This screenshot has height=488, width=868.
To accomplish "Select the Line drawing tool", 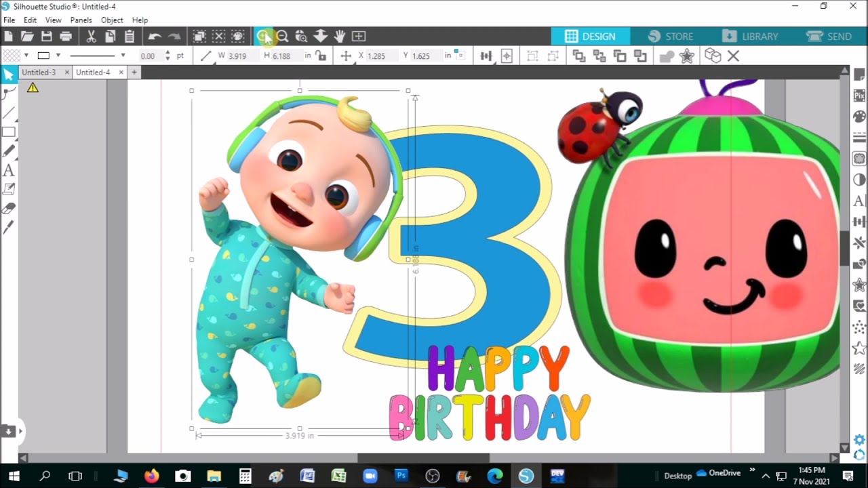I will 9,113.
